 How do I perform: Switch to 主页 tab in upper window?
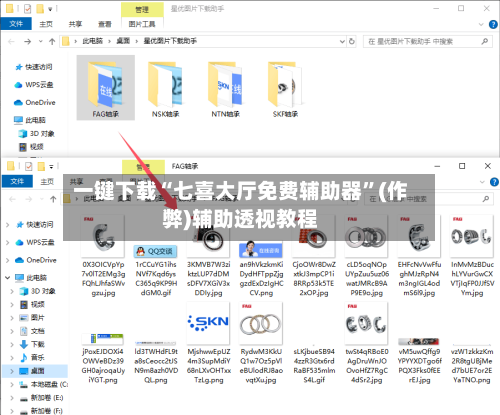[46, 24]
